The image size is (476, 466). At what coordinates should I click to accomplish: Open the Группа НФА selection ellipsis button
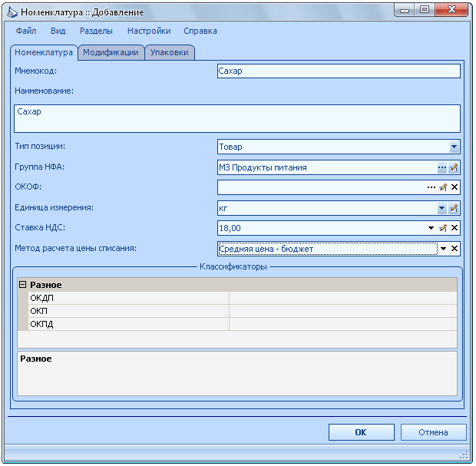pos(442,167)
